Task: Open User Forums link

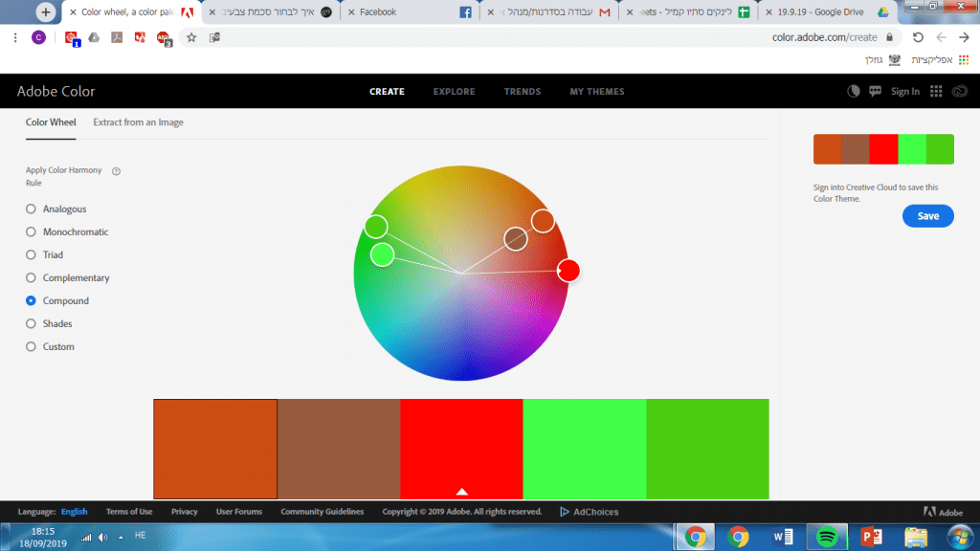Action: click(x=238, y=512)
